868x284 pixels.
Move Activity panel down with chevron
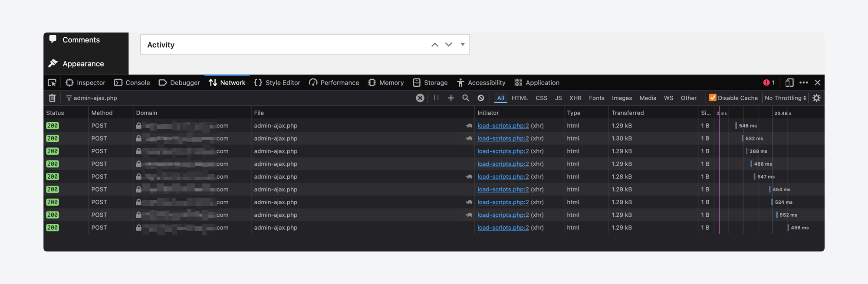[x=449, y=45]
